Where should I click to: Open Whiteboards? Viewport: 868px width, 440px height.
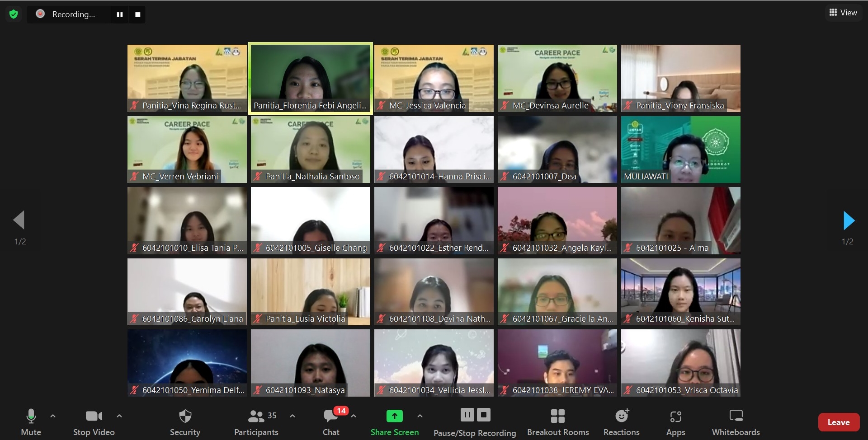736,422
